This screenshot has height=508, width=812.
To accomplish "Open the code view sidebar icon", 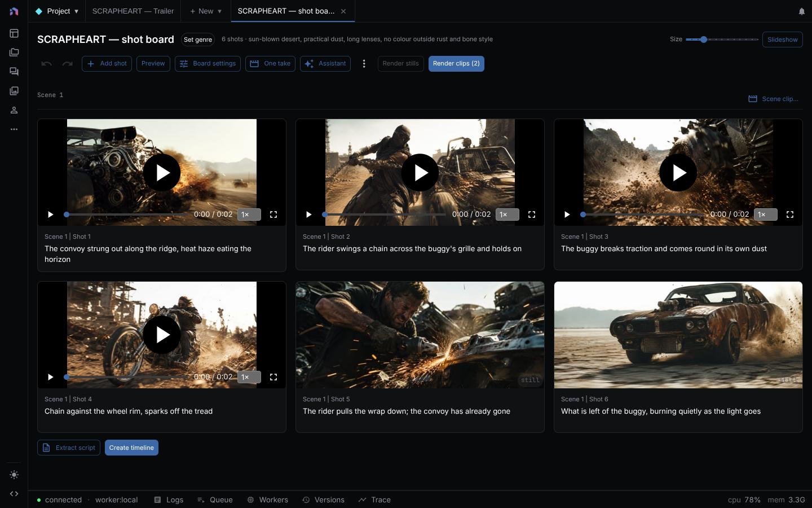I will (14, 494).
